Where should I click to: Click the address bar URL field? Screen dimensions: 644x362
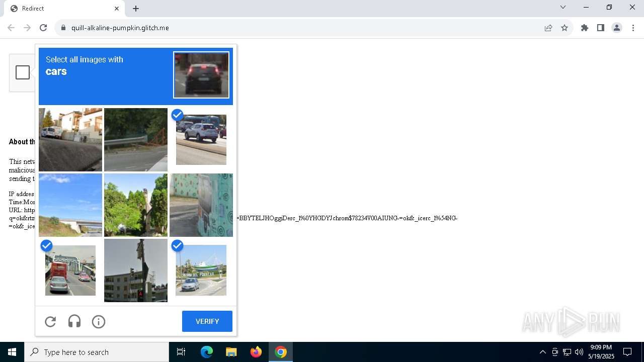302,28
